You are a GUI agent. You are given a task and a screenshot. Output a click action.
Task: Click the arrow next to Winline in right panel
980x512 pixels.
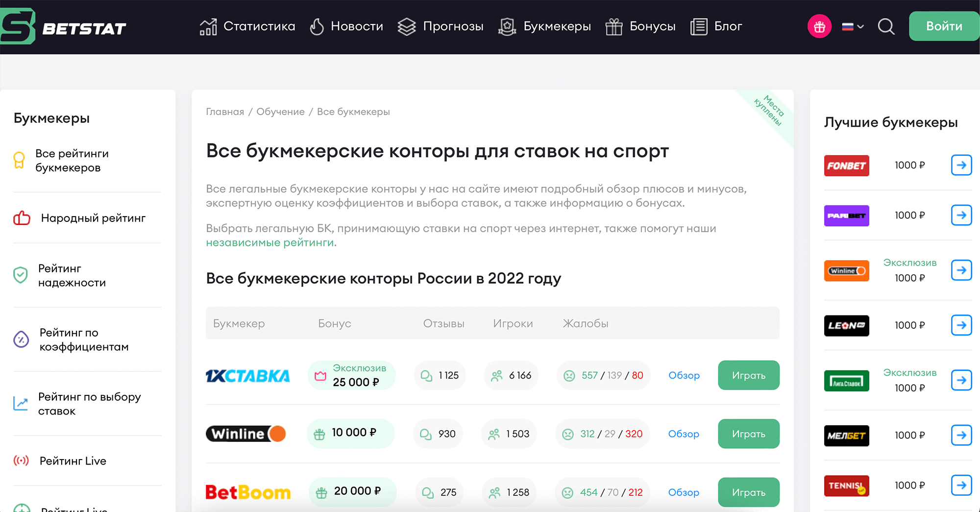click(961, 270)
